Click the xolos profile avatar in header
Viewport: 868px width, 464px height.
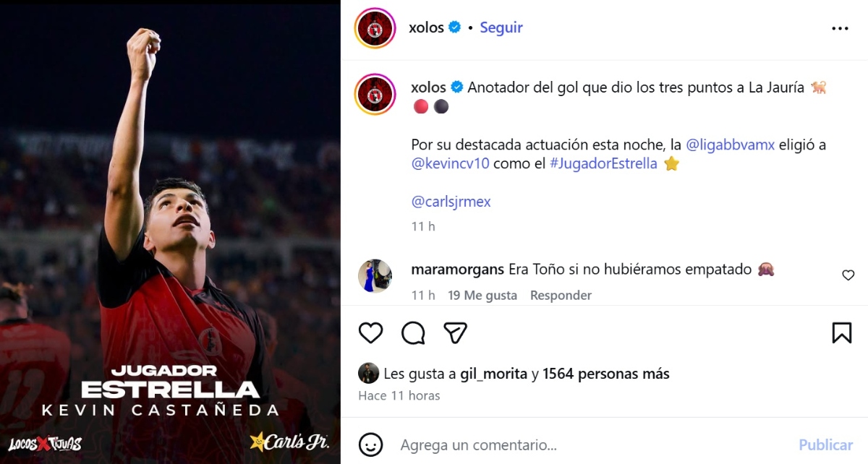point(375,28)
